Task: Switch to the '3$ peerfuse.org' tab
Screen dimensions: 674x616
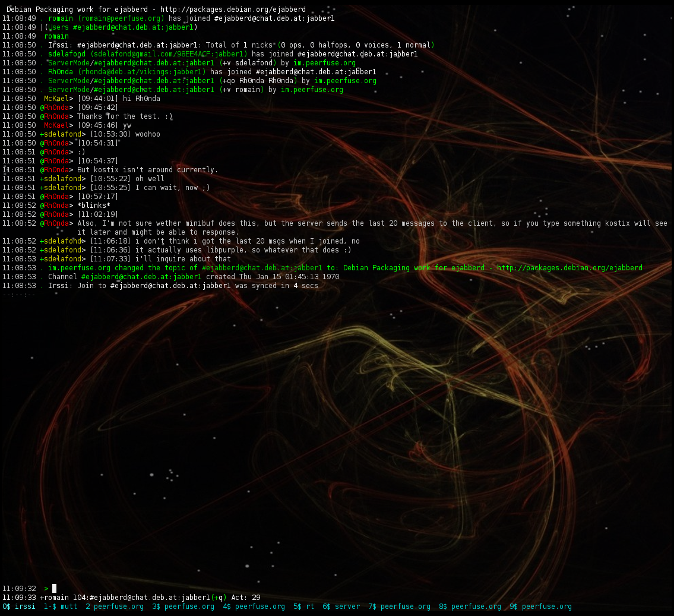Action: click(183, 606)
